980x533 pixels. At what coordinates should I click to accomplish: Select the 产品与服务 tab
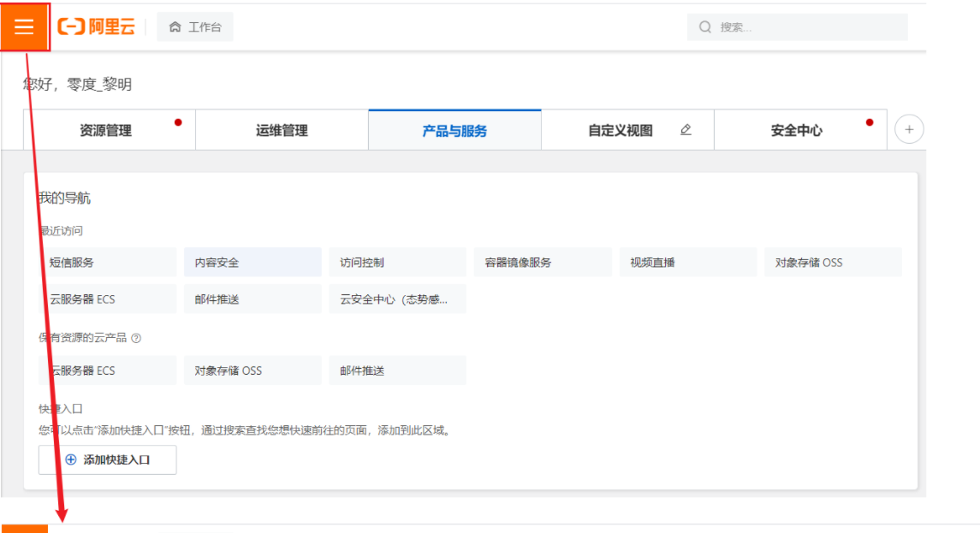click(454, 130)
